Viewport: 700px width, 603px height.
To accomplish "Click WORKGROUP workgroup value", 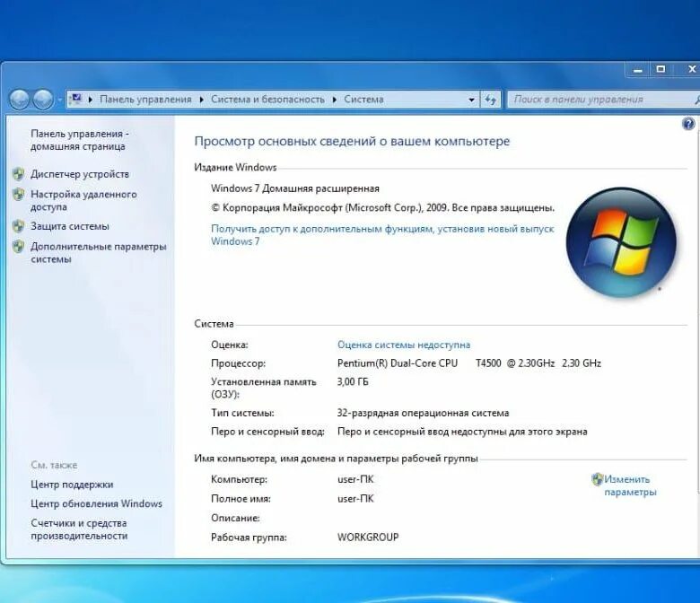I will [x=368, y=537].
